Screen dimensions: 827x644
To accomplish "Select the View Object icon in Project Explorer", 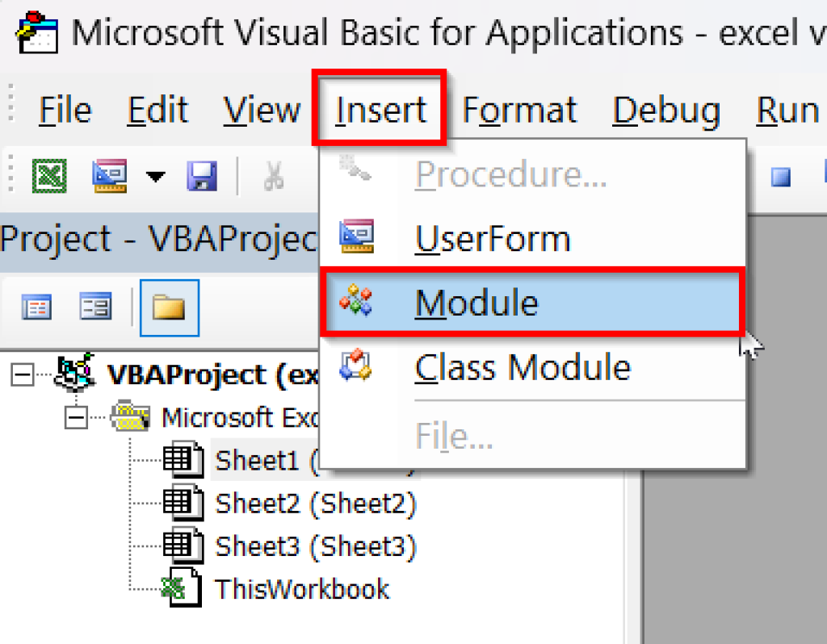I will (x=95, y=307).
